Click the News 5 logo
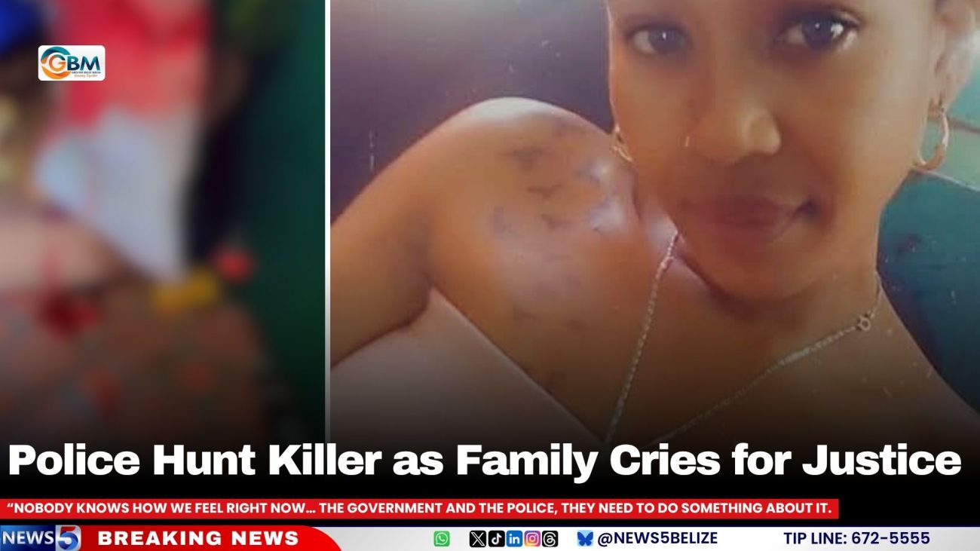The height and width of the screenshot is (551, 980). click(x=41, y=538)
